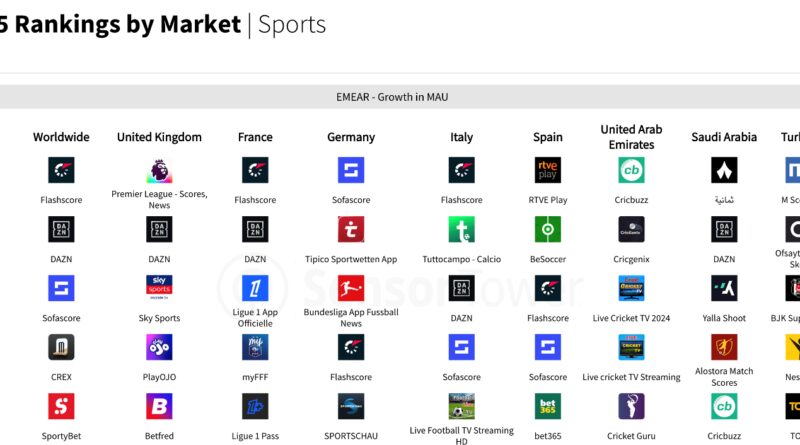Select the RTVE Play icon
This screenshot has width=800, height=445.
548,171
